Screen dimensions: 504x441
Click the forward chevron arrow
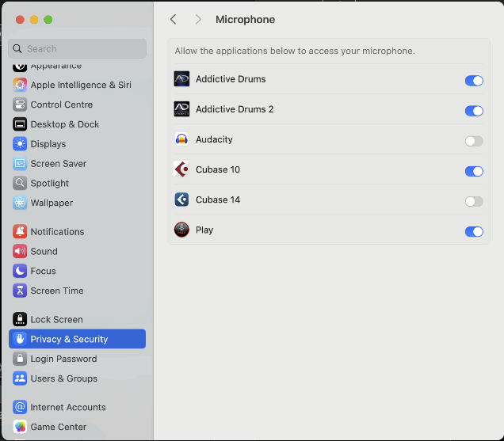point(198,19)
